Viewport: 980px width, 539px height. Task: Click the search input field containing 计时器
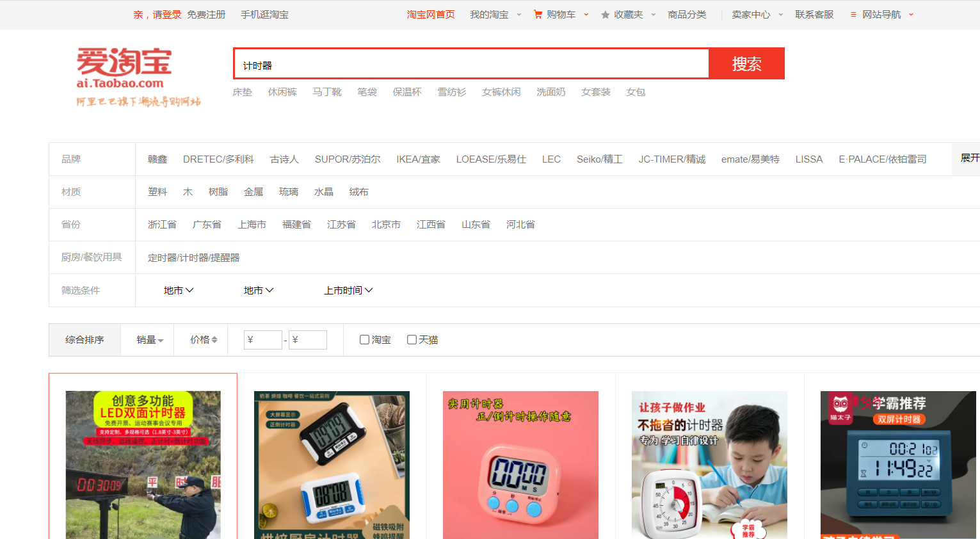(472, 63)
